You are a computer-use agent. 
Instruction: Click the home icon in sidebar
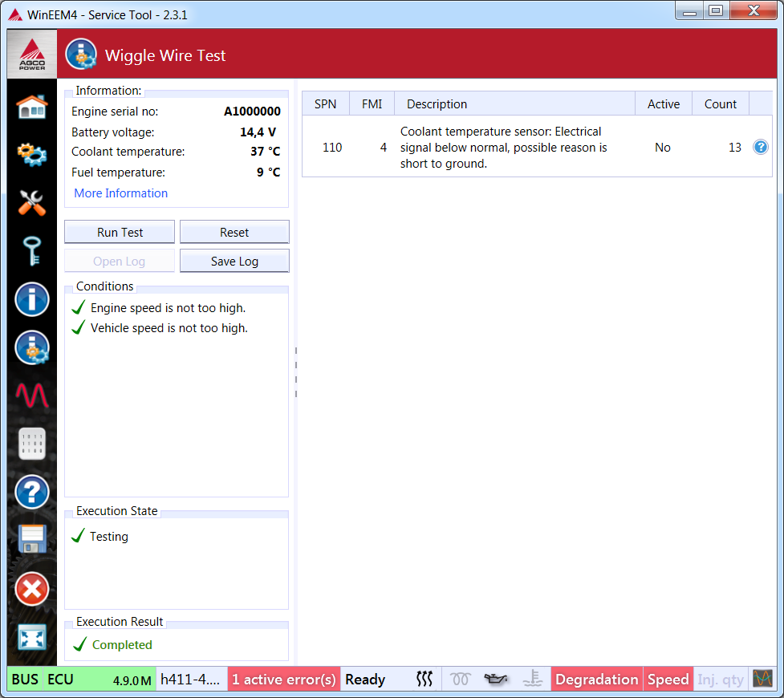point(32,107)
